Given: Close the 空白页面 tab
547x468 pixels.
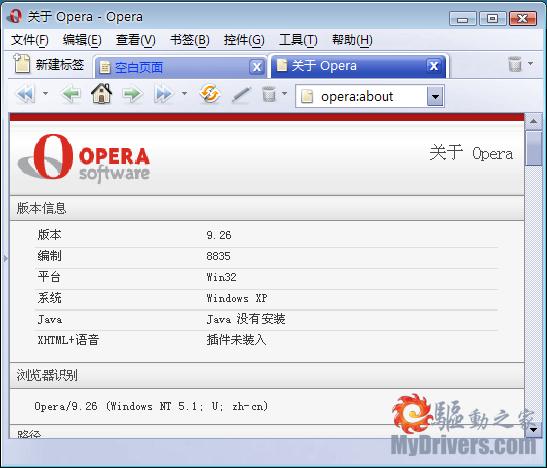Looking at the screenshot, I should [x=257, y=67].
